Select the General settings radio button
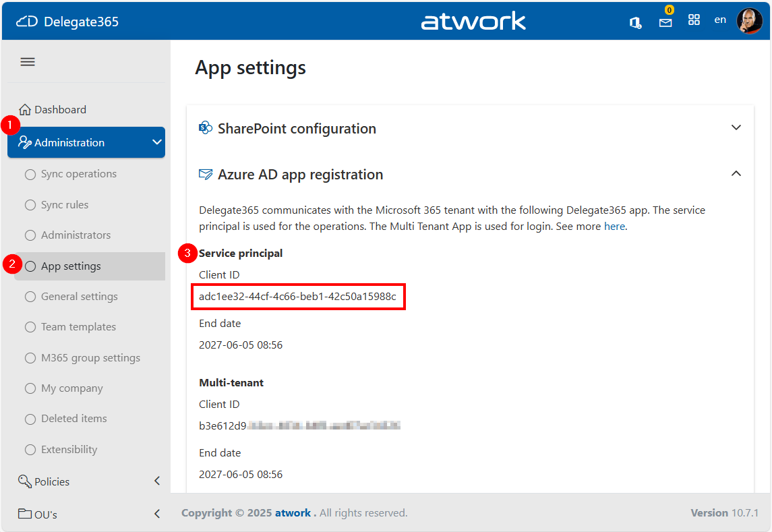Image resolution: width=772 pixels, height=532 pixels. point(30,296)
